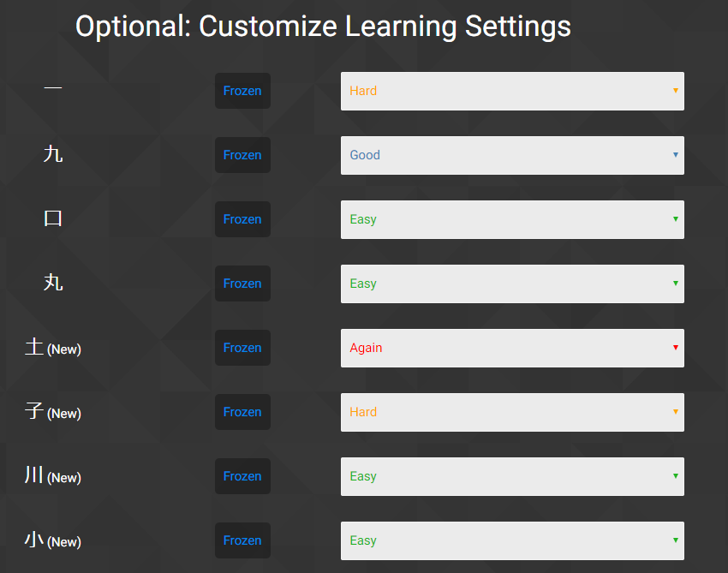The height and width of the screenshot is (573, 728).
Task: Toggle Frozen button for 子 (New)
Action: click(x=242, y=412)
